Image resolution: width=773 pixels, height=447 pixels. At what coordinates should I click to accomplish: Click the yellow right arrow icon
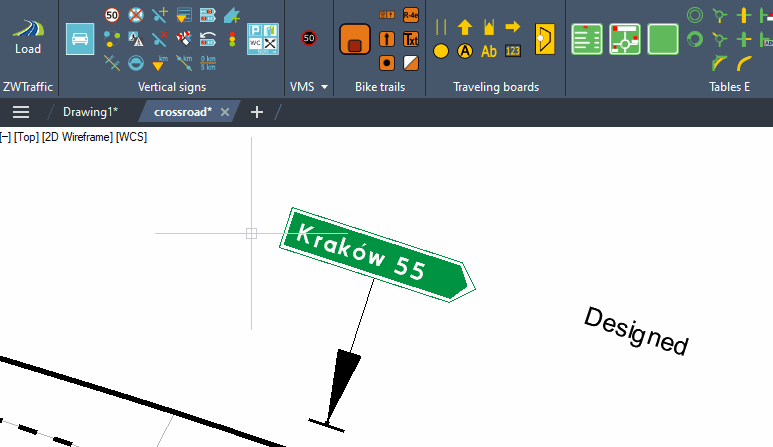[513, 27]
